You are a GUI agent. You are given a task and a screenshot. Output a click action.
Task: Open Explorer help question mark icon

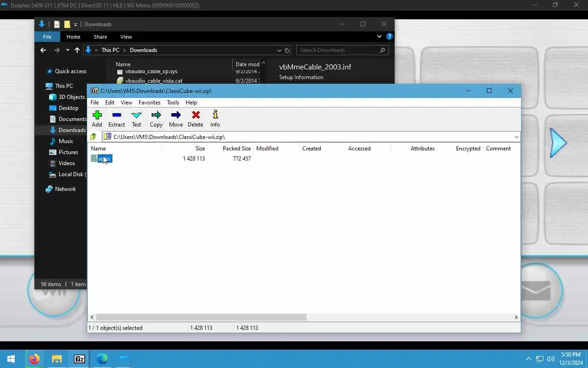click(389, 37)
